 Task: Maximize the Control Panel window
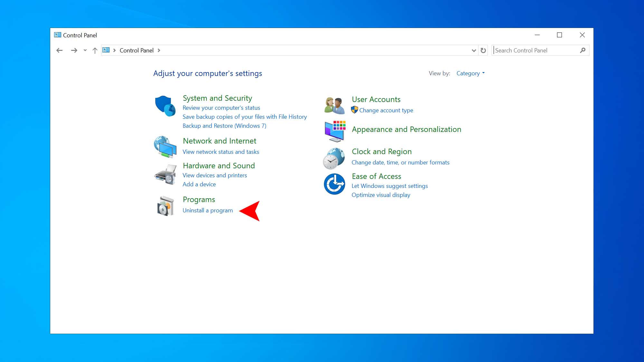click(x=560, y=35)
